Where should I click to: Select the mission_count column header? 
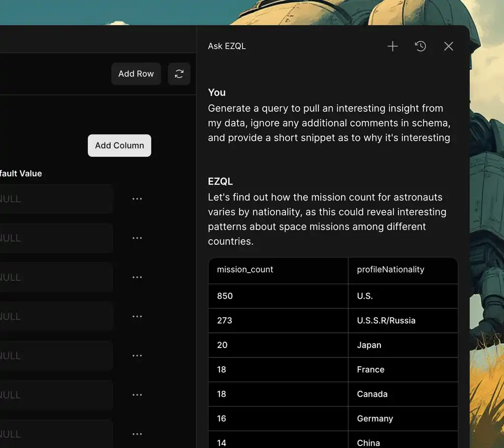click(278, 270)
